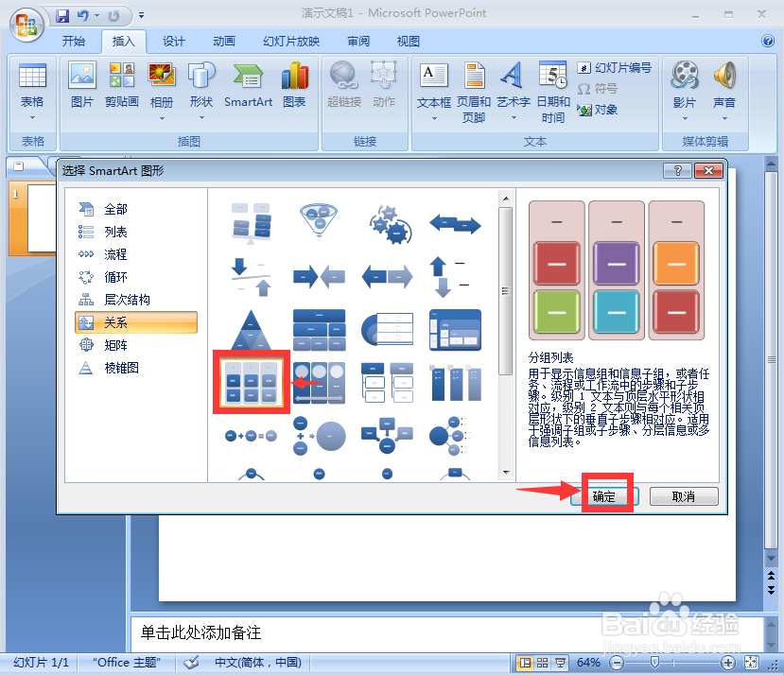Insert SmartArt graphic from ribbon
The width and height of the screenshot is (784, 675).
(248, 85)
